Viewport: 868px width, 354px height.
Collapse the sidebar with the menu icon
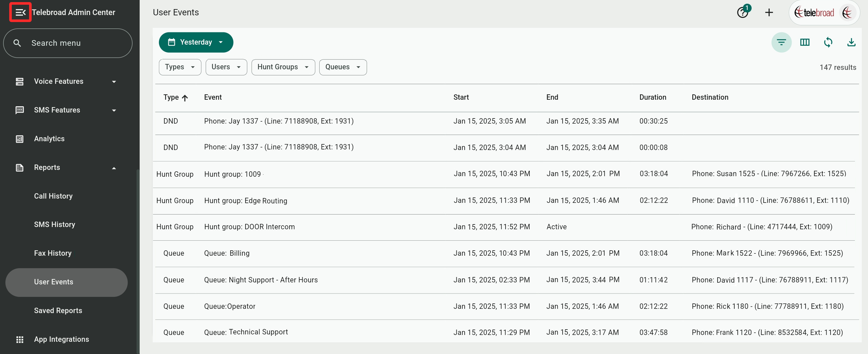[20, 13]
